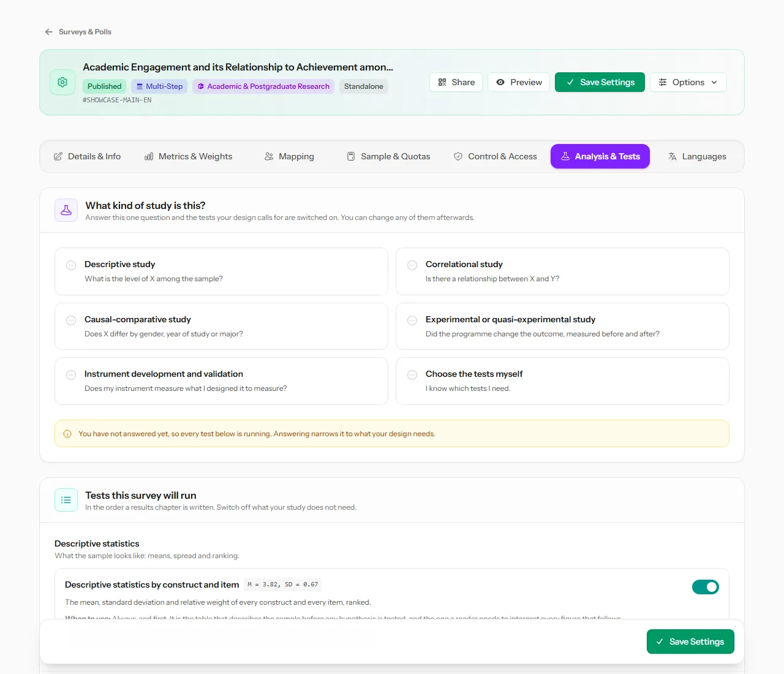Choose Instrument development and validation

[x=221, y=381]
